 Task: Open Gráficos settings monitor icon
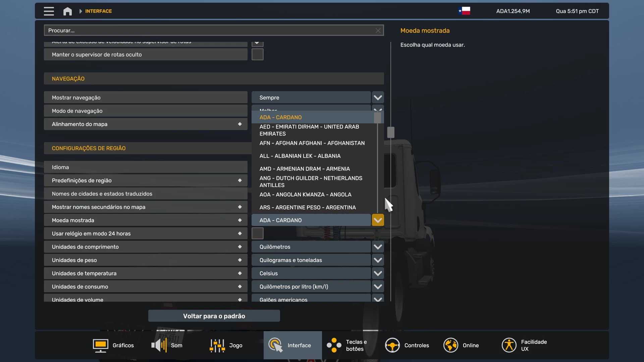[100, 345]
